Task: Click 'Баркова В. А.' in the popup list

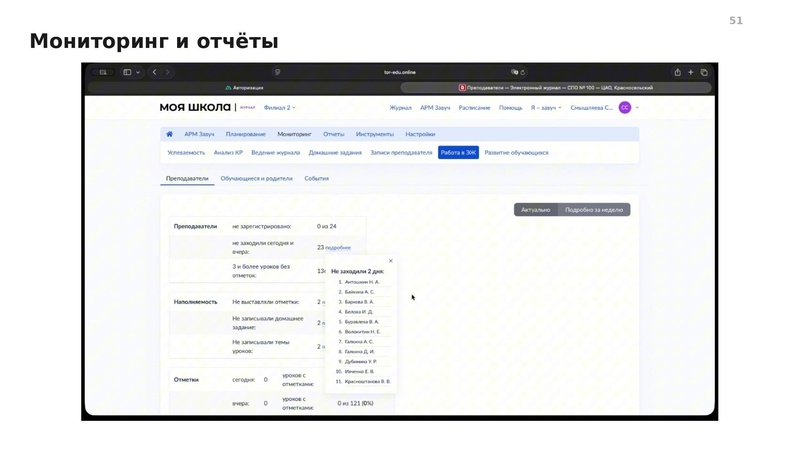Action: [359, 302]
